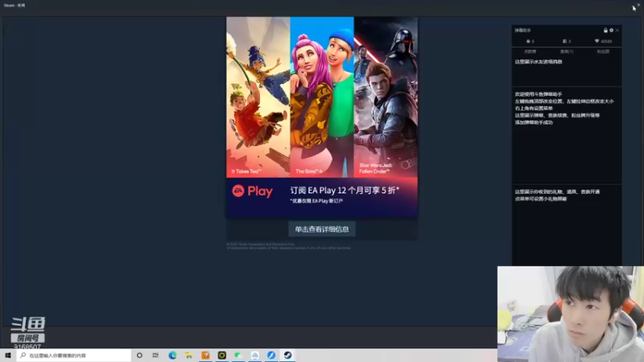Open the blue feather app on taskbar
Viewport: 644px width, 362px height.
(x=271, y=356)
